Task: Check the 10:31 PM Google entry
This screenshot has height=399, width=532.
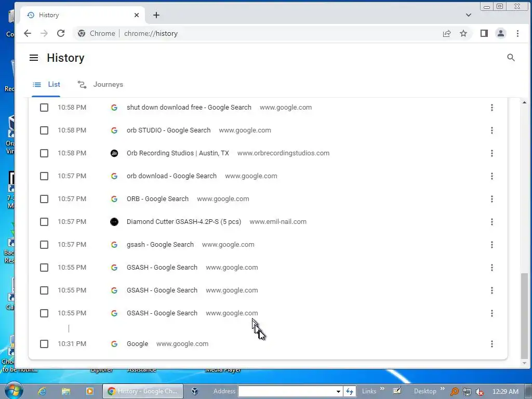Action: pos(44,344)
